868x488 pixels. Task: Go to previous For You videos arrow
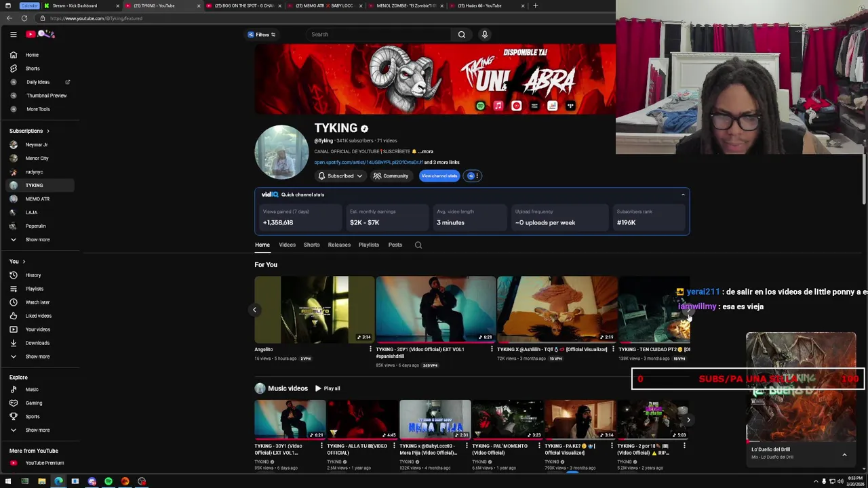click(254, 310)
